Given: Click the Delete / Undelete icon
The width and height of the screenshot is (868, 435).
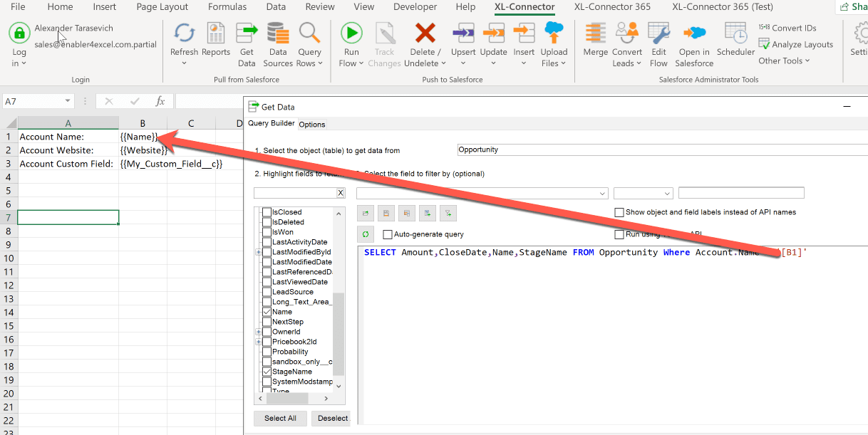Looking at the screenshot, I should coord(425,43).
